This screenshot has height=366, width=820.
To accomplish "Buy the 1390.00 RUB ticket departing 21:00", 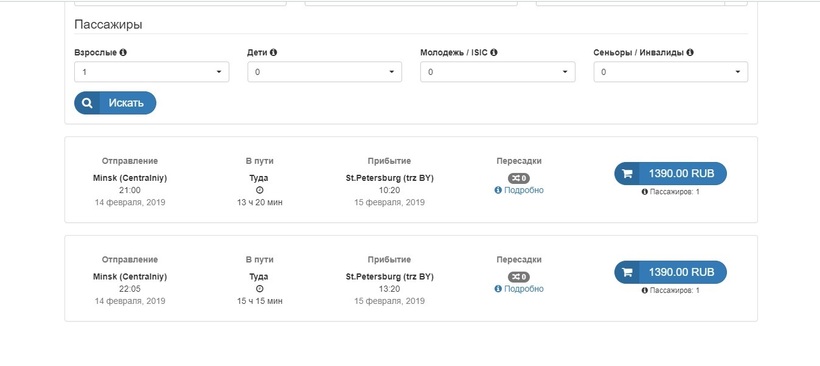I will click(670, 174).
